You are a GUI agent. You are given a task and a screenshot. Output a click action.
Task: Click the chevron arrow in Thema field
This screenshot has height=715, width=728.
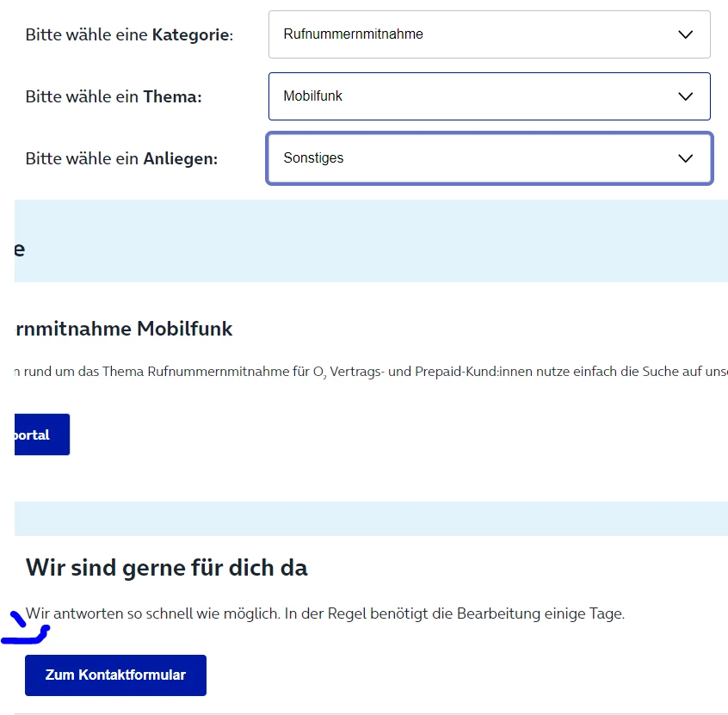(x=686, y=96)
